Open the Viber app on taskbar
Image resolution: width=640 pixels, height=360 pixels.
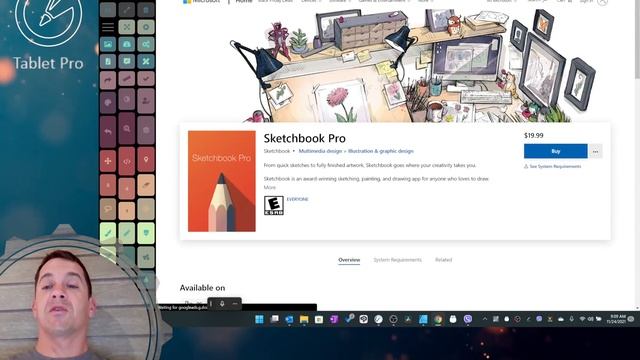468,319
